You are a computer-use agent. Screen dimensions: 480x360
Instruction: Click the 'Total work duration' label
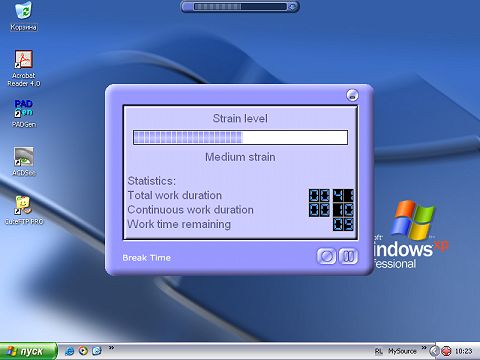[x=175, y=195]
